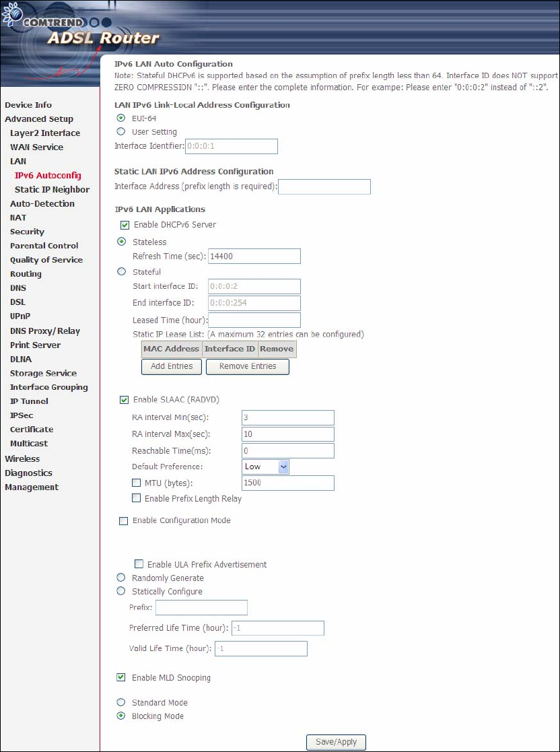Open Certificate sidebar item
The image size is (560, 752).
point(31,430)
